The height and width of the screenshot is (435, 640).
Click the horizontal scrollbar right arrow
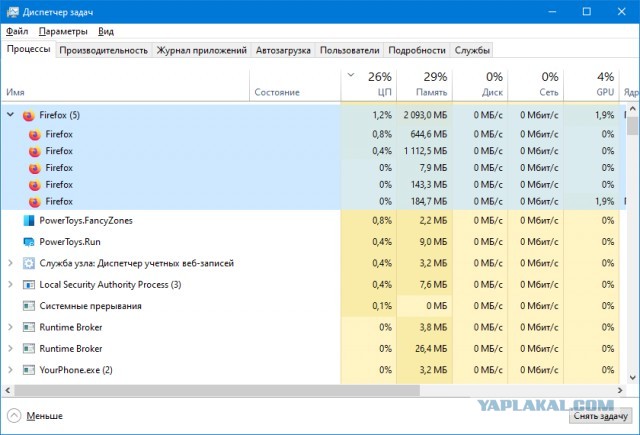(620, 391)
